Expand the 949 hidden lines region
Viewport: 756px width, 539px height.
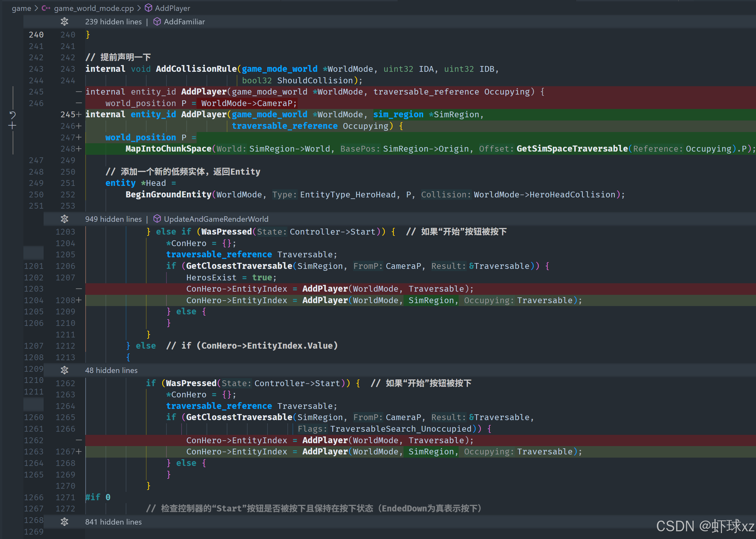pos(64,219)
